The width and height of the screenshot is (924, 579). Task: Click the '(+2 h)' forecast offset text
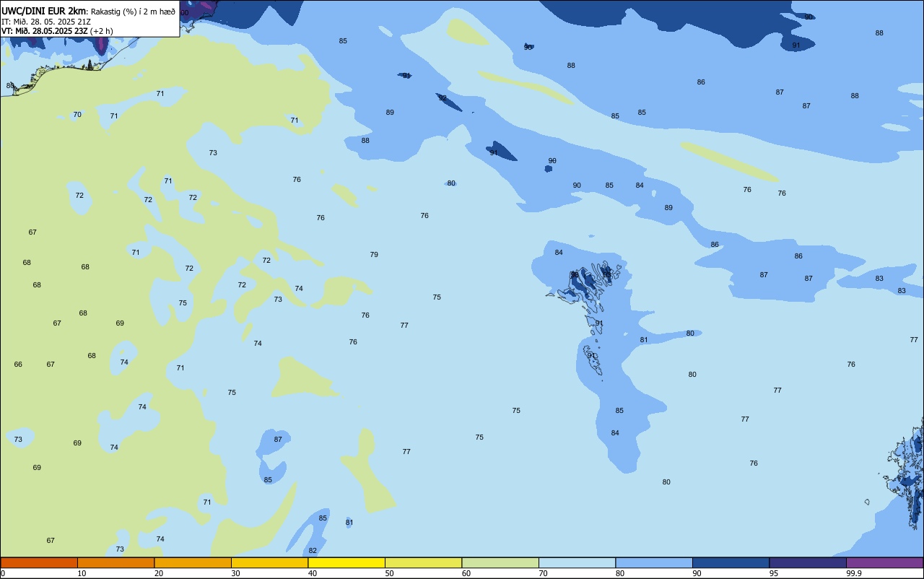click(x=101, y=31)
